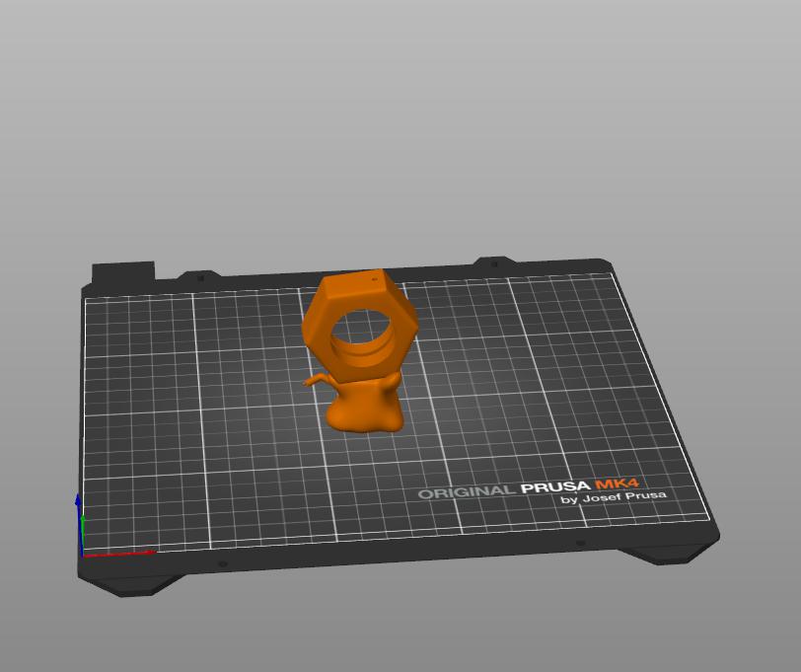The image size is (801, 672).
Task: Click the axis origin marker on bed corner
Action: point(83,556)
